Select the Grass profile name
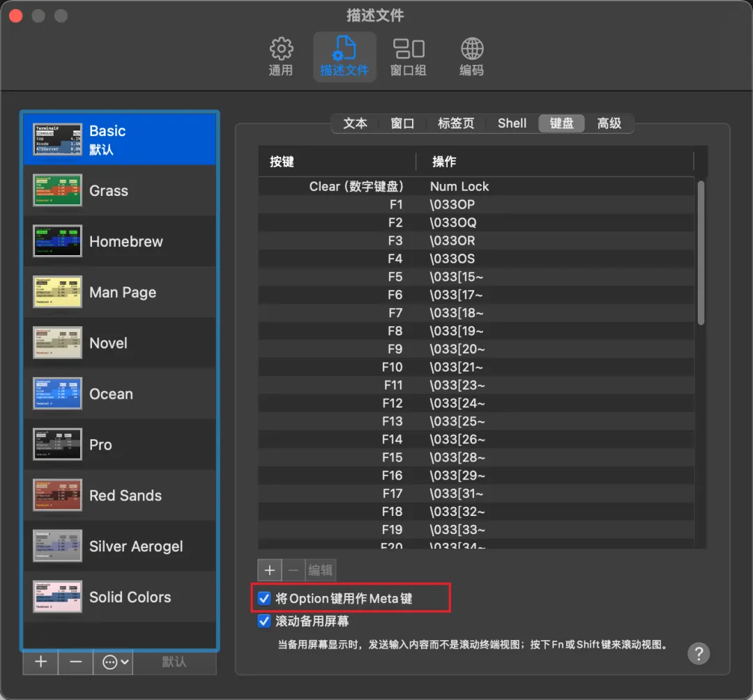Viewport: 753px width, 700px height. 109,190
